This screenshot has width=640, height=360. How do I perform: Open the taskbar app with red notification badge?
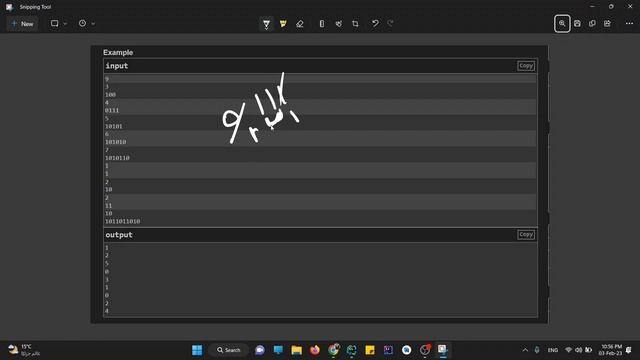[x=425, y=350]
